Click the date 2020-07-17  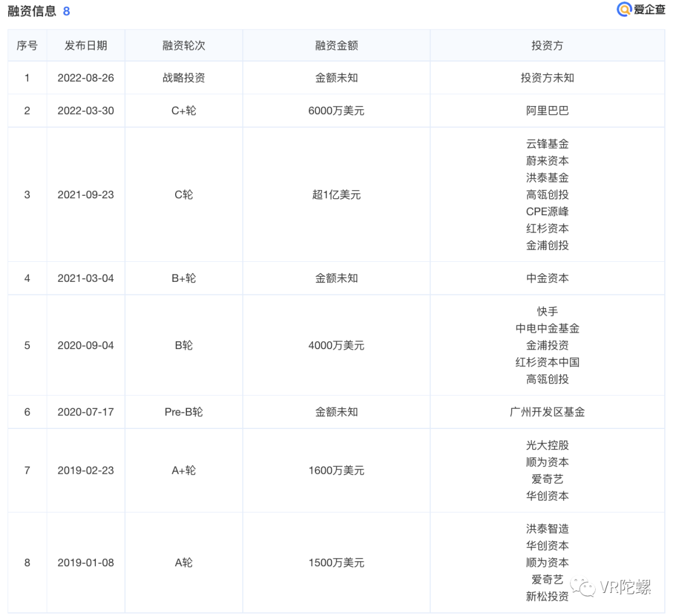pos(86,412)
